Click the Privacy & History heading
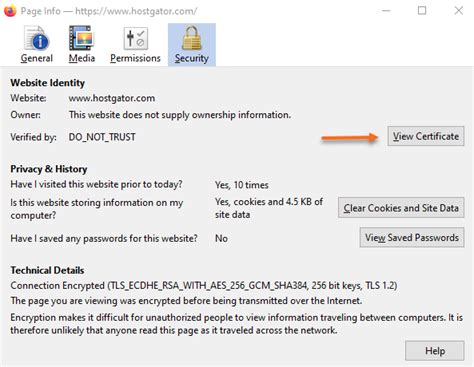 click(49, 169)
